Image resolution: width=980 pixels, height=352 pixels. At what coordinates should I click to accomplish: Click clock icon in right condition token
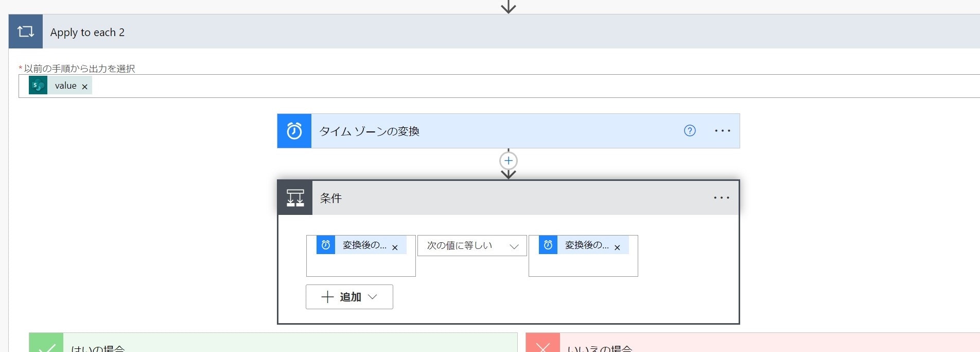pyautogui.click(x=548, y=245)
